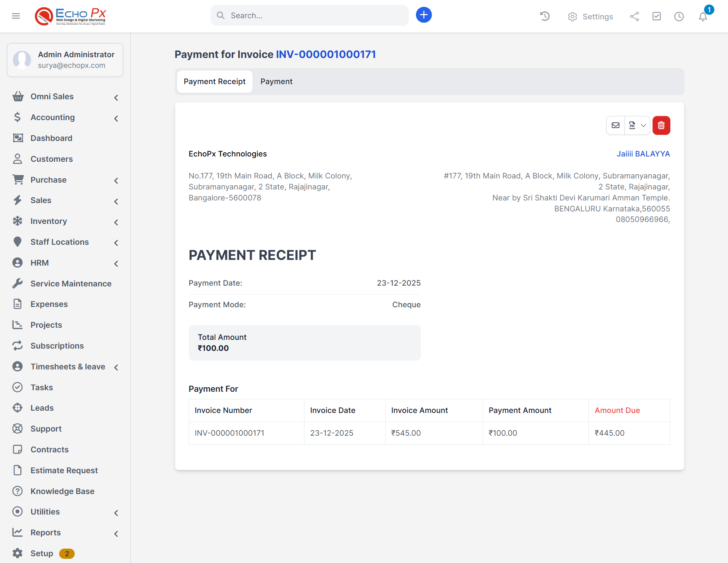Open customer Jaiiii BALAYYA link
This screenshot has height=563, width=728.
(643, 154)
